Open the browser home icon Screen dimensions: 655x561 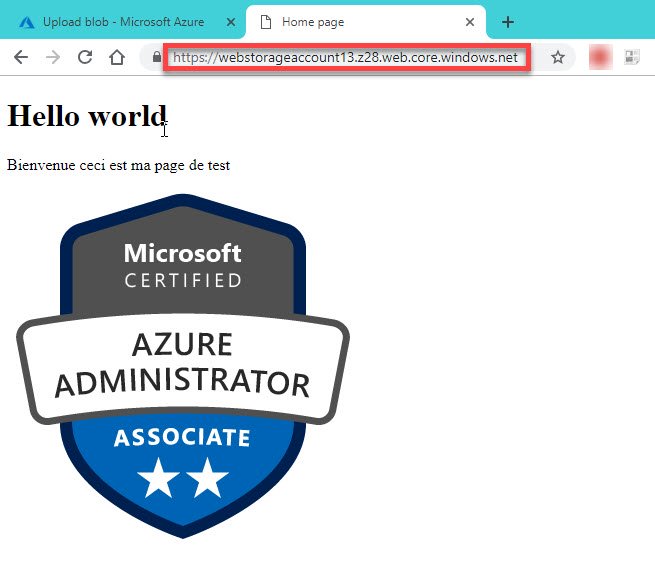pyautogui.click(x=117, y=57)
